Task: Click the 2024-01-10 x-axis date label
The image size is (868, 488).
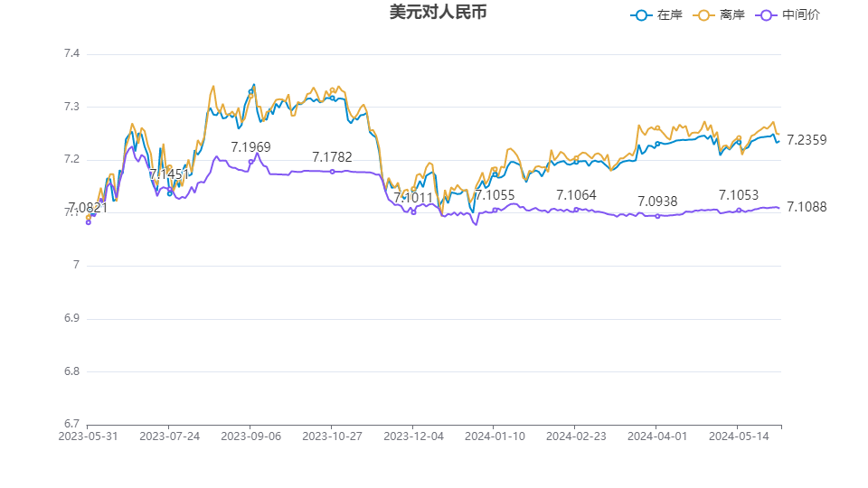Action: (x=495, y=436)
